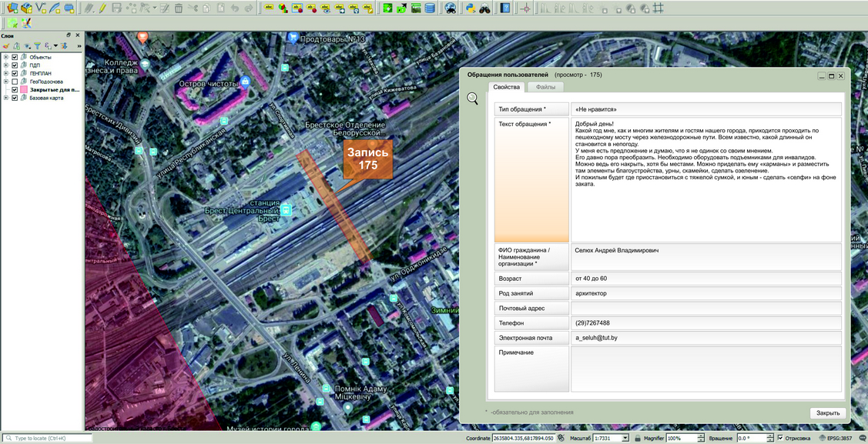Expand the Базовая карта layer group

6,98
